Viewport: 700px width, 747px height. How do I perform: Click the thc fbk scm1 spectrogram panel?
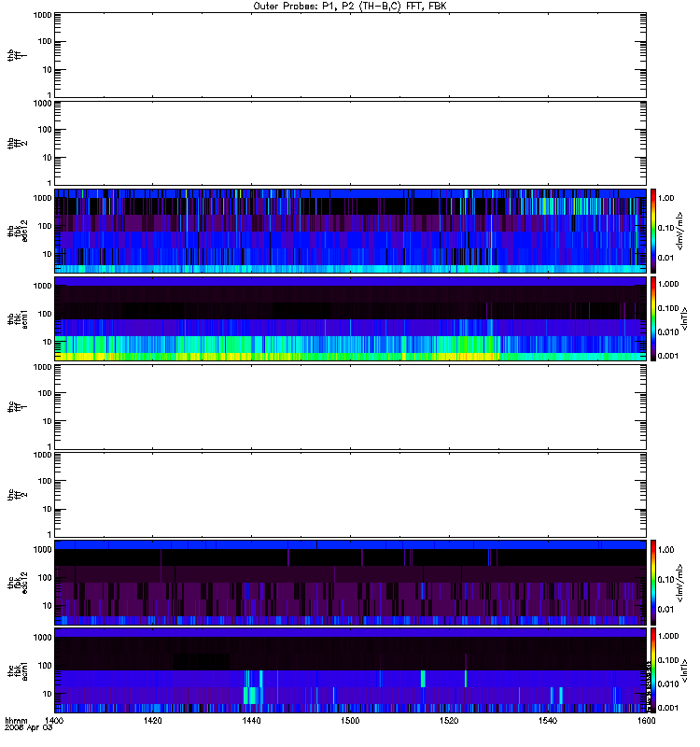(351, 670)
